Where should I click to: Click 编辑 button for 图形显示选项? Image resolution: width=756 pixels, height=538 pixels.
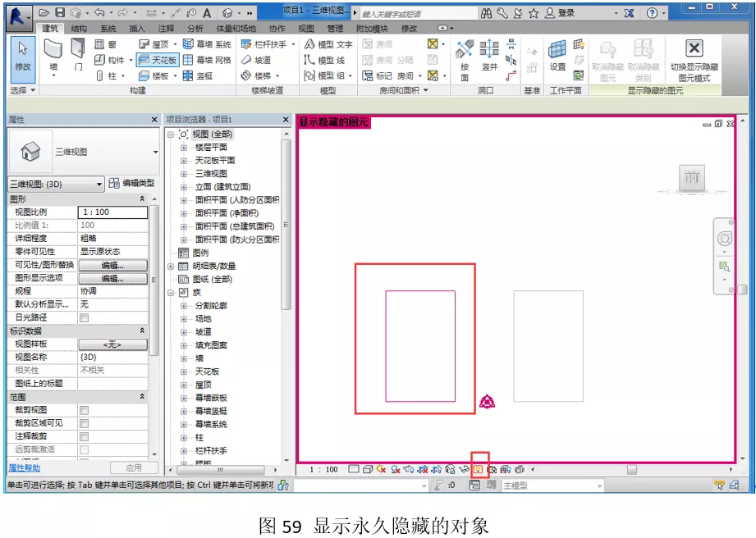[112, 278]
